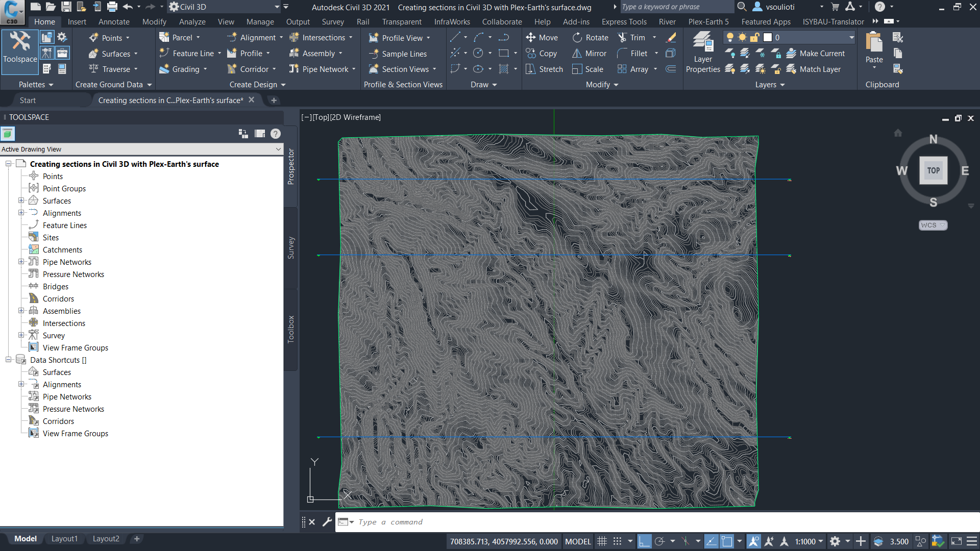Viewport: 980px width, 551px height.
Task: Select the Sample Lines tool
Action: (x=398, y=54)
